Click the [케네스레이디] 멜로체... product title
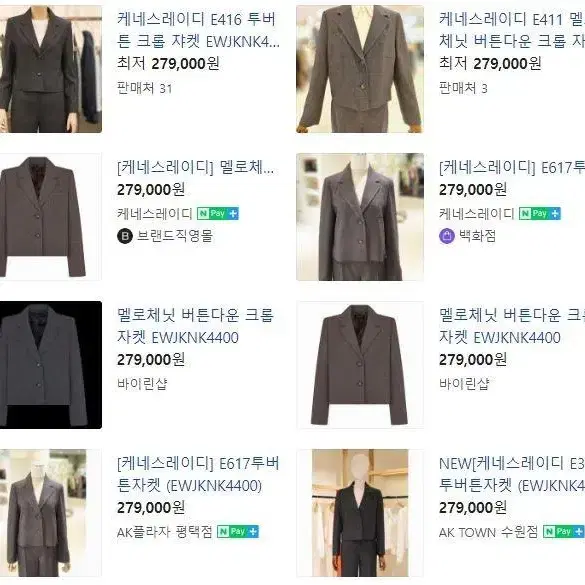Screen dimensions: 585x585 [x=196, y=168]
